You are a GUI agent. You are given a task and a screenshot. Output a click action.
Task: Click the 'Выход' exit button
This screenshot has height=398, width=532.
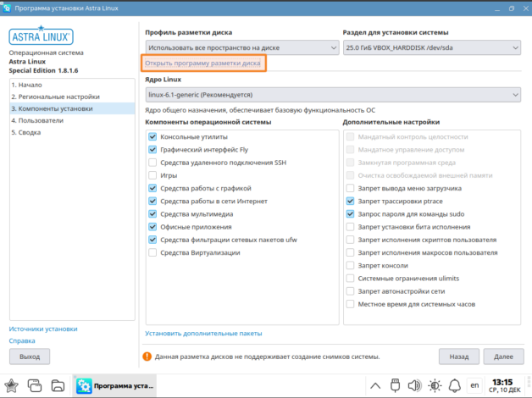tap(30, 357)
